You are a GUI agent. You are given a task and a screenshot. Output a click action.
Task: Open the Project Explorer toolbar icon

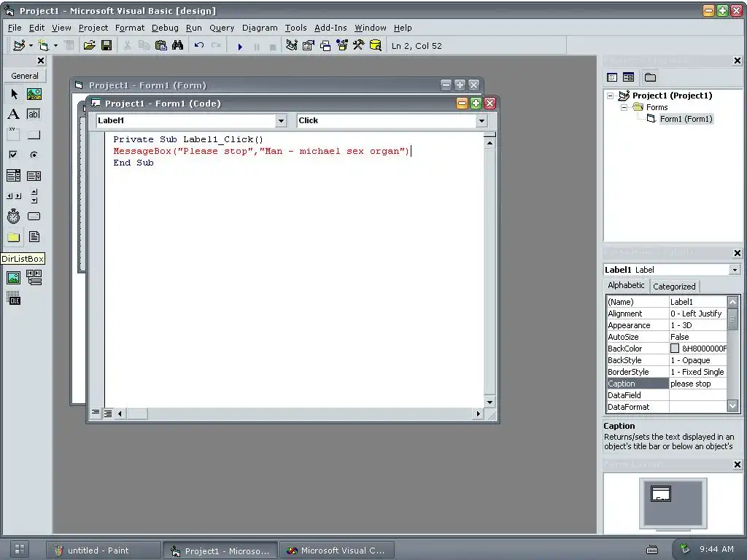click(x=292, y=46)
